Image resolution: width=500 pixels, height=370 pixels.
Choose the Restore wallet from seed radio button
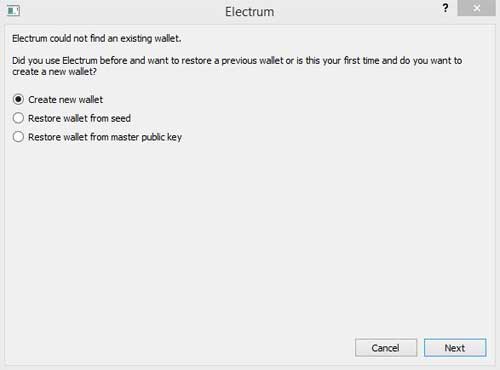pos(18,118)
